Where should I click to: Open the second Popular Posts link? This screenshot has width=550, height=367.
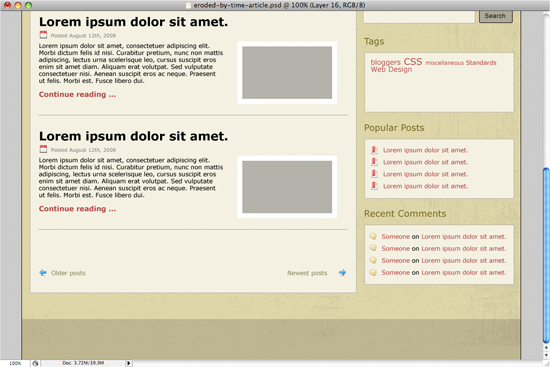pos(425,162)
